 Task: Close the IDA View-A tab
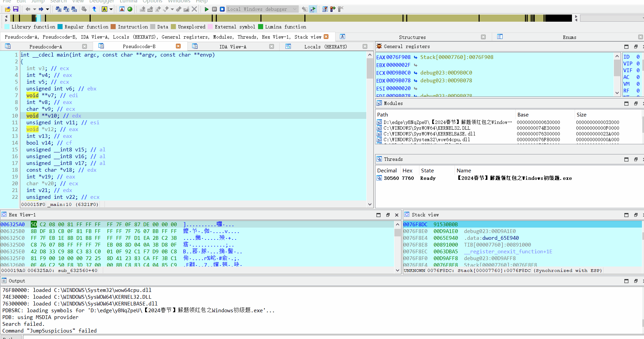pyautogui.click(x=272, y=46)
